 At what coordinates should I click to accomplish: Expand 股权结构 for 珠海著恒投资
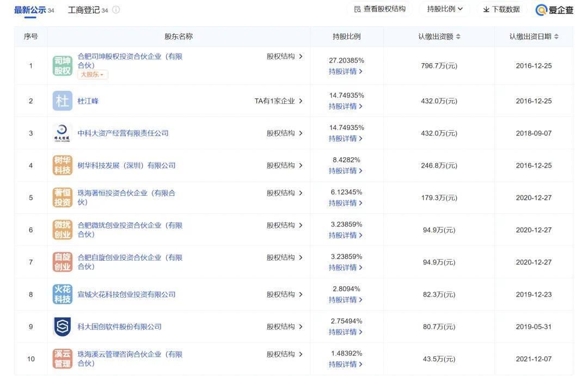[x=285, y=193]
